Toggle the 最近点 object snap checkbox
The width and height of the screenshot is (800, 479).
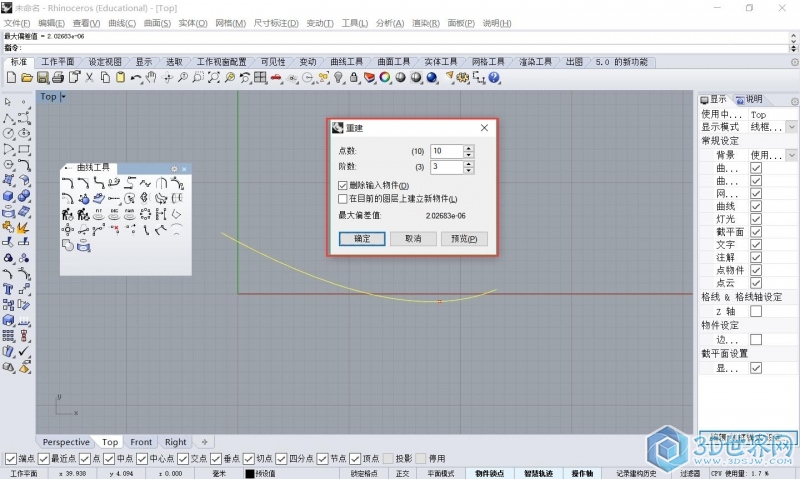[44, 459]
